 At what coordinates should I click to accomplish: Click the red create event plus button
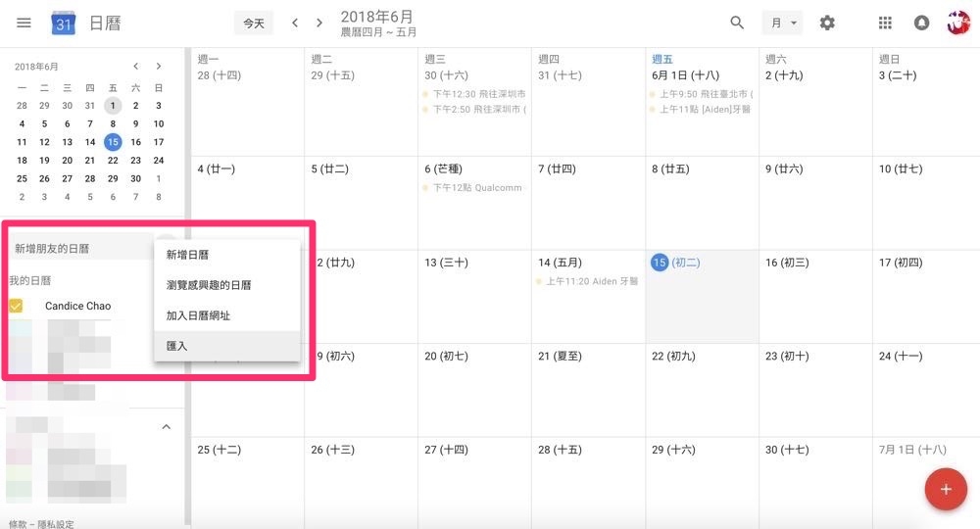[946, 489]
